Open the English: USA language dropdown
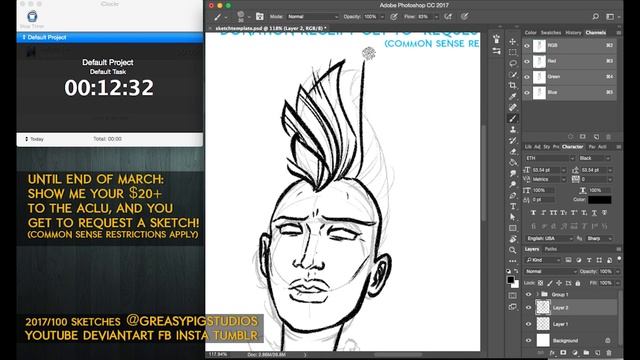The height and width of the screenshot is (360, 640). (x=549, y=238)
